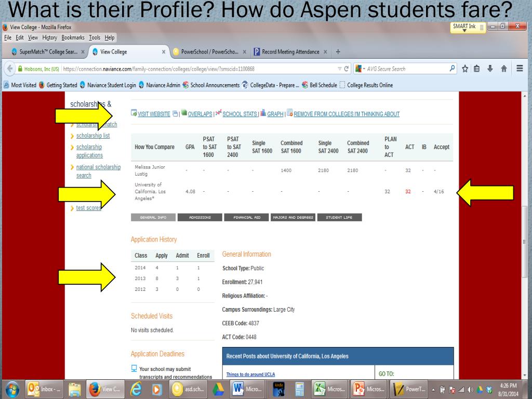Click the address bar URL field
Image resolution: width=532 pixels, height=399 pixels.
click(198, 69)
